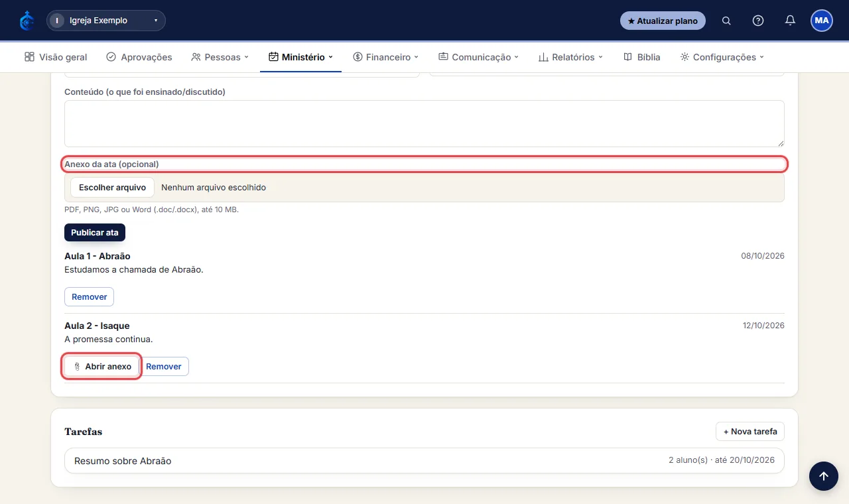Remove the Aula 2 - Isaque entry

click(x=164, y=367)
